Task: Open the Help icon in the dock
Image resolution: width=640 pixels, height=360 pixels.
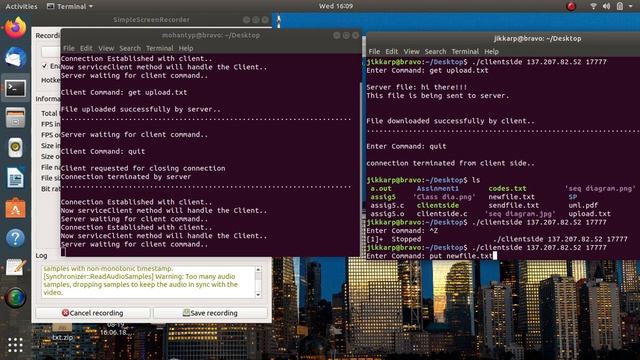Action: click(15, 238)
